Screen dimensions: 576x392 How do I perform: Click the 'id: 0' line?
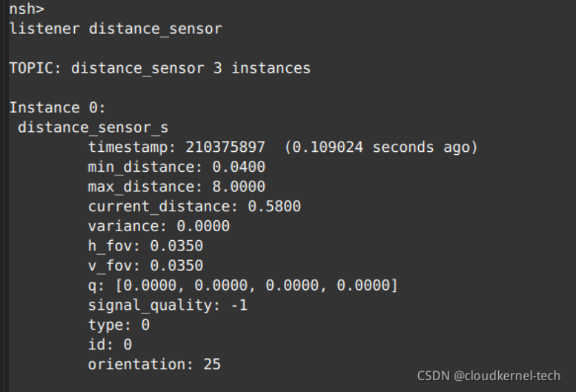[x=110, y=344]
